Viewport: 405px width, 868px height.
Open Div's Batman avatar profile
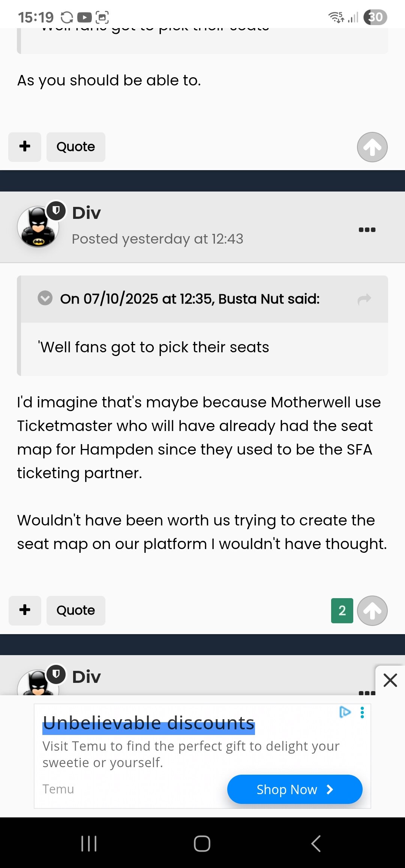point(38,227)
